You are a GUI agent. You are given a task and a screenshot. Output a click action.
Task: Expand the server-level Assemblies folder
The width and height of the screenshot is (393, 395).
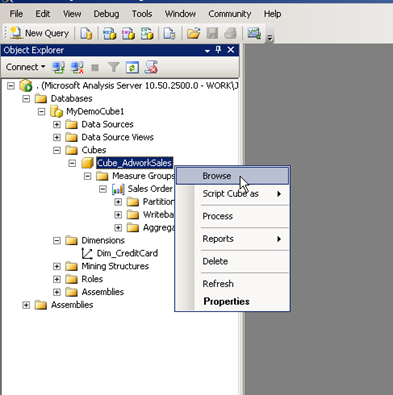coord(26,305)
